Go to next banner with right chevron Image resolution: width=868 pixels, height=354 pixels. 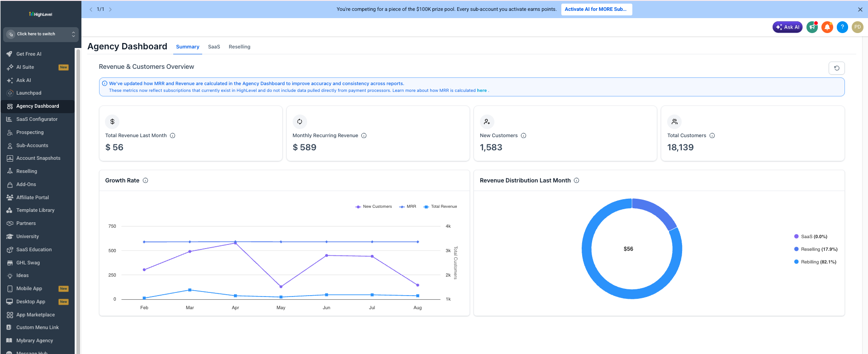pos(110,9)
